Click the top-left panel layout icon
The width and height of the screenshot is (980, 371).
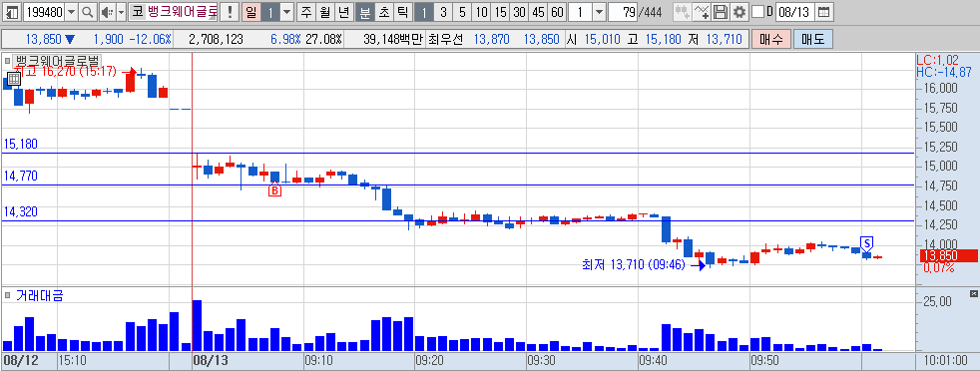pos(12,12)
